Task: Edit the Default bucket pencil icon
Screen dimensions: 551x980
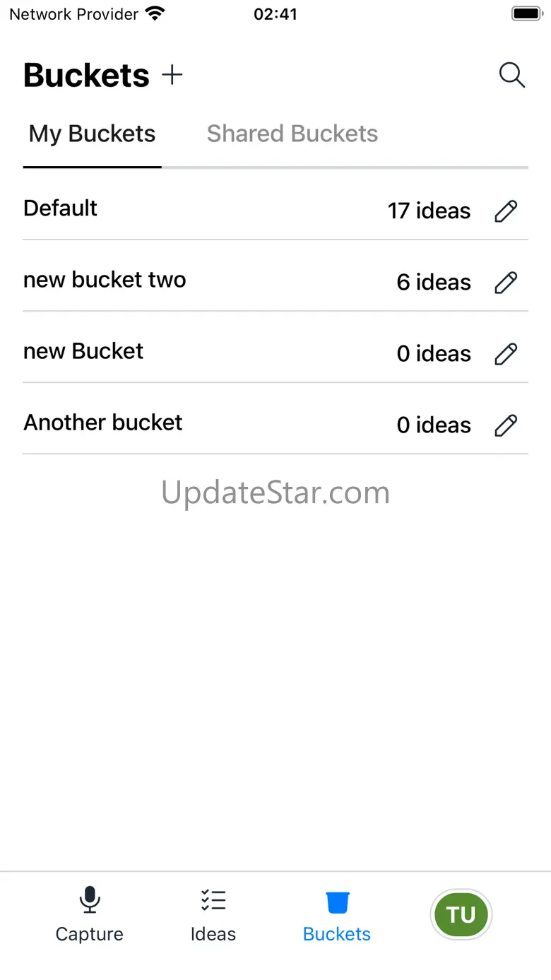Action: coord(506,211)
